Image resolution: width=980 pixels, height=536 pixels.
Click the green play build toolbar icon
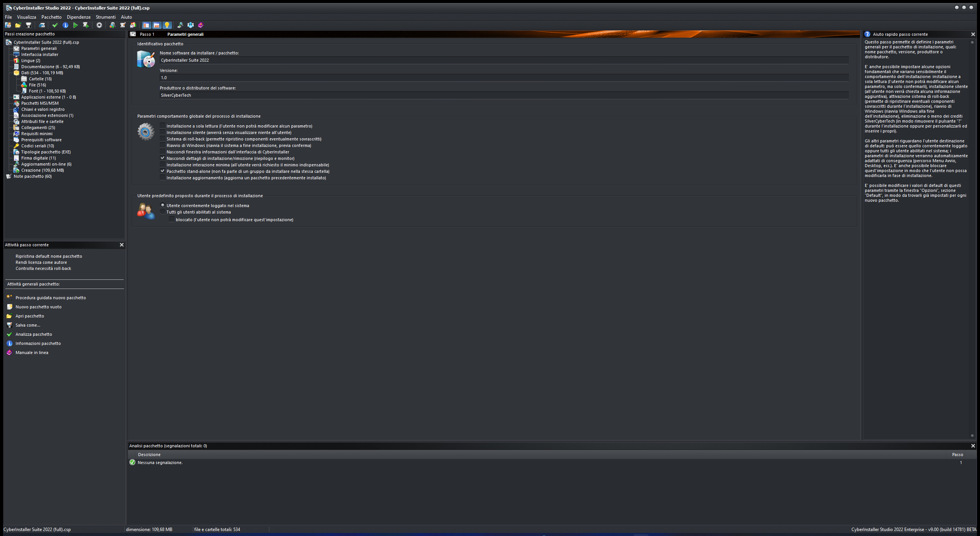75,25
